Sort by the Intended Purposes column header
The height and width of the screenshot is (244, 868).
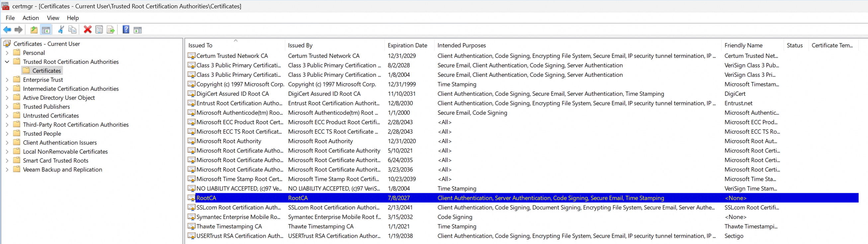click(578, 45)
